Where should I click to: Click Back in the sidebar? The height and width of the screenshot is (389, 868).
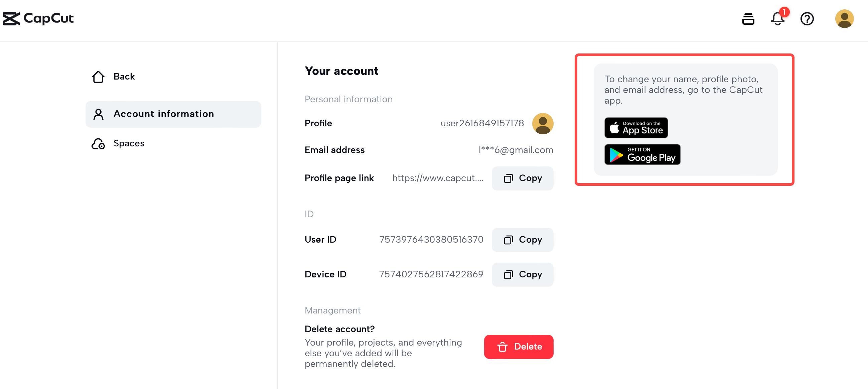click(124, 77)
